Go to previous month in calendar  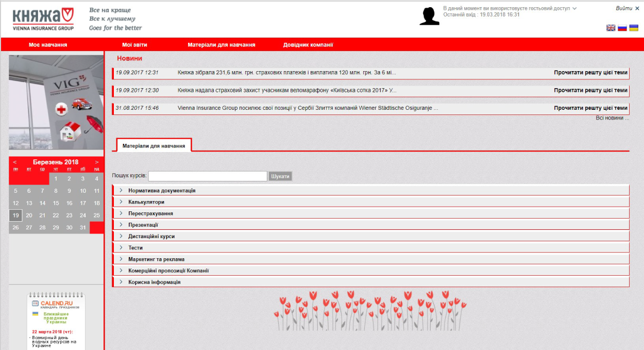pyautogui.click(x=15, y=162)
